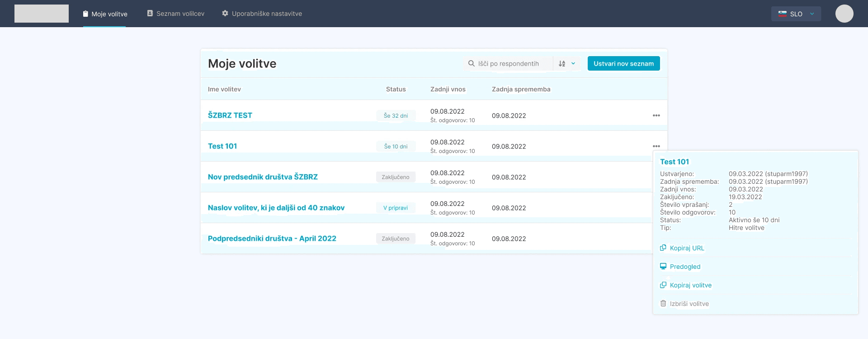Click the trash icon beside Izbriši volitve
Screen dimensions: 868x339
coord(663,303)
